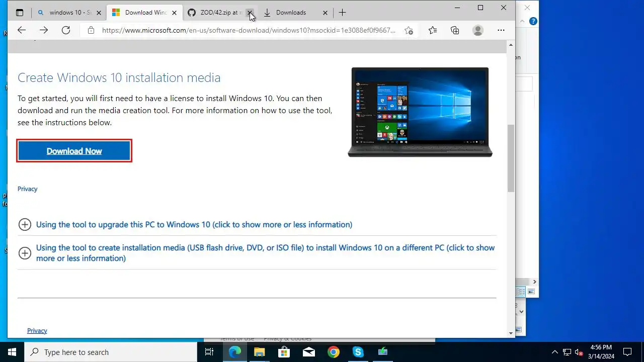Open the notification Action Center
This screenshot has height=362, width=644.
tap(627, 352)
